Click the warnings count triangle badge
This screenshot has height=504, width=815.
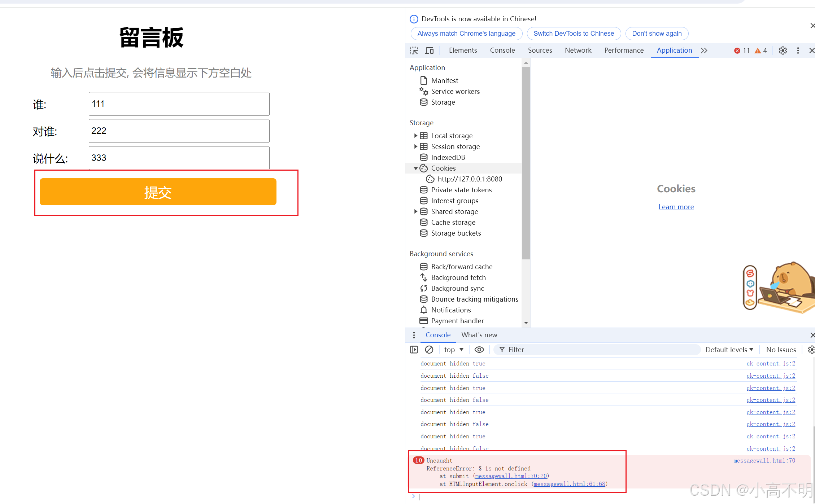click(x=761, y=51)
